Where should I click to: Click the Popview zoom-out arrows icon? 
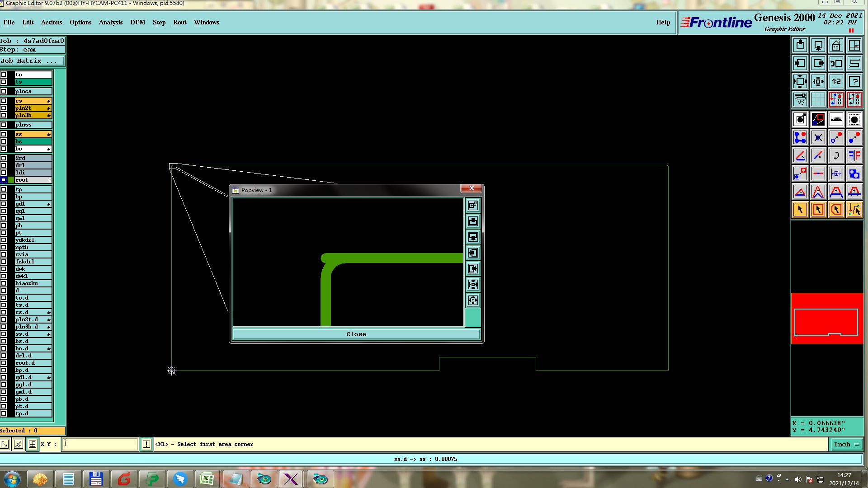tap(473, 300)
